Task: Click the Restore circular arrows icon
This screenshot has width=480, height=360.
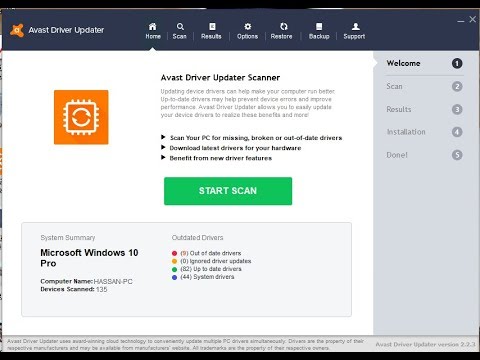Action: point(284,26)
